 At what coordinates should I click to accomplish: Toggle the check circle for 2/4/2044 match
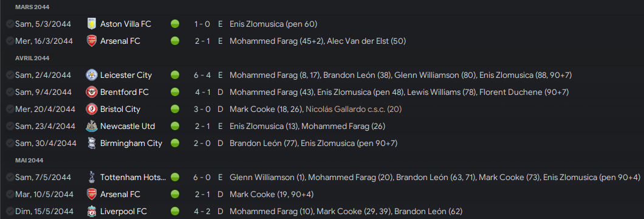tap(10, 75)
